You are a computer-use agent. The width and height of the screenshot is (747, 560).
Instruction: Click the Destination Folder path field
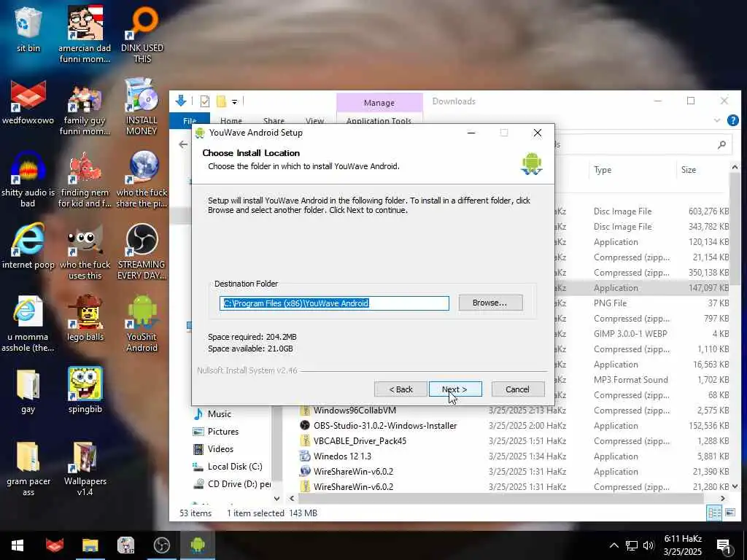(x=334, y=303)
